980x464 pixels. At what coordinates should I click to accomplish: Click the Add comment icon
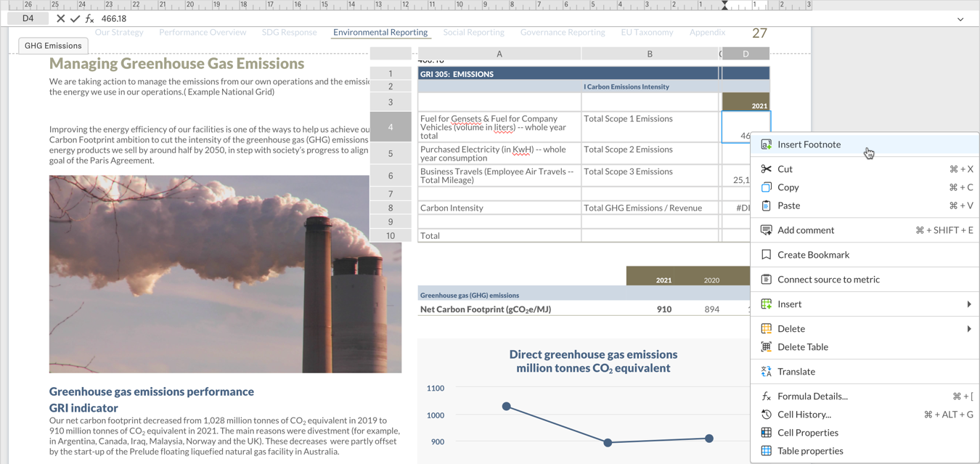click(766, 230)
